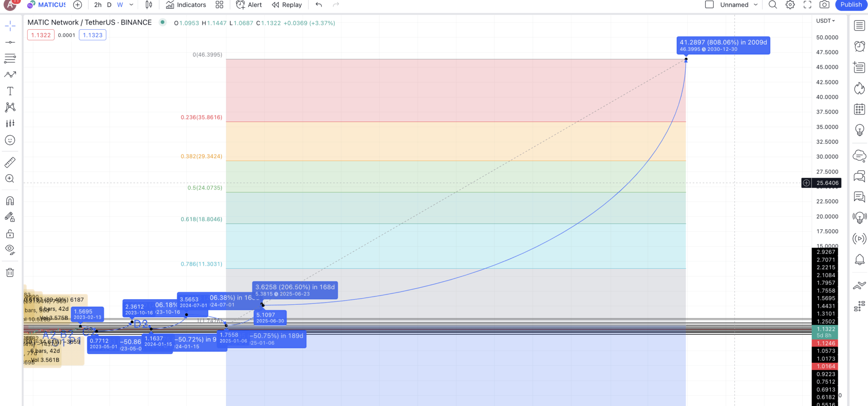The height and width of the screenshot is (406, 868).
Task: Toggle lock all drawing tools
Action: [x=10, y=234]
